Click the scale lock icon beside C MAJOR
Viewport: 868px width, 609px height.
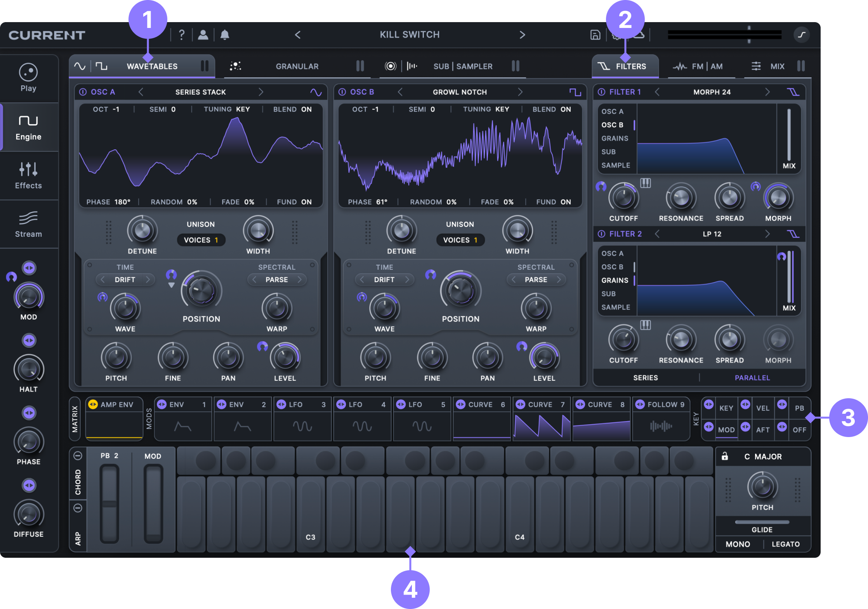tap(725, 456)
